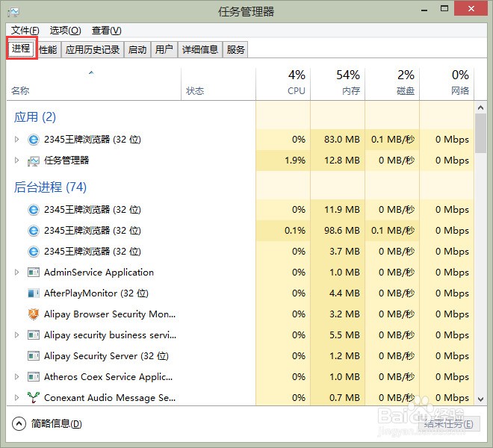Click the 1.9% CPU cell
The width and height of the screenshot is (493, 448).
coord(283,161)
